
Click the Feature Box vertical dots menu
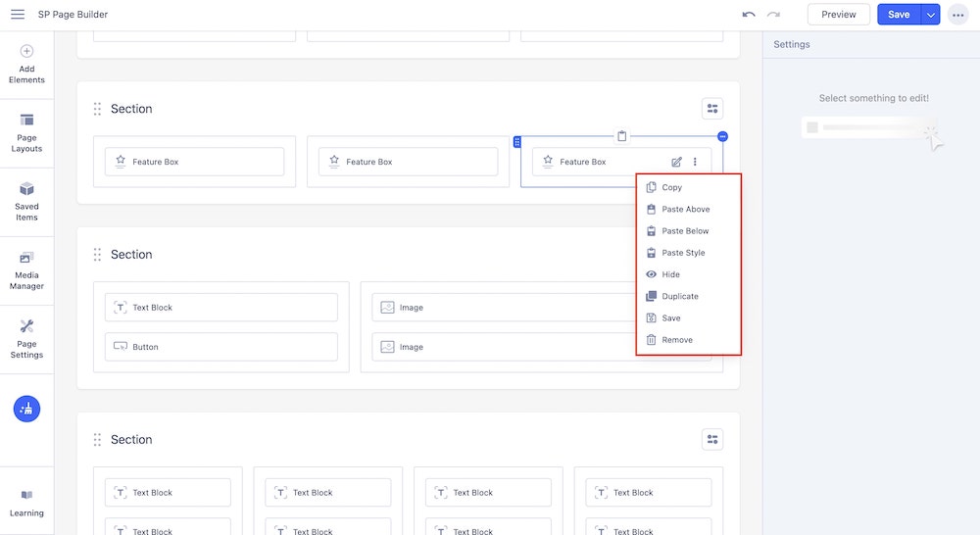pyautogui.click(x=695, y=162)
